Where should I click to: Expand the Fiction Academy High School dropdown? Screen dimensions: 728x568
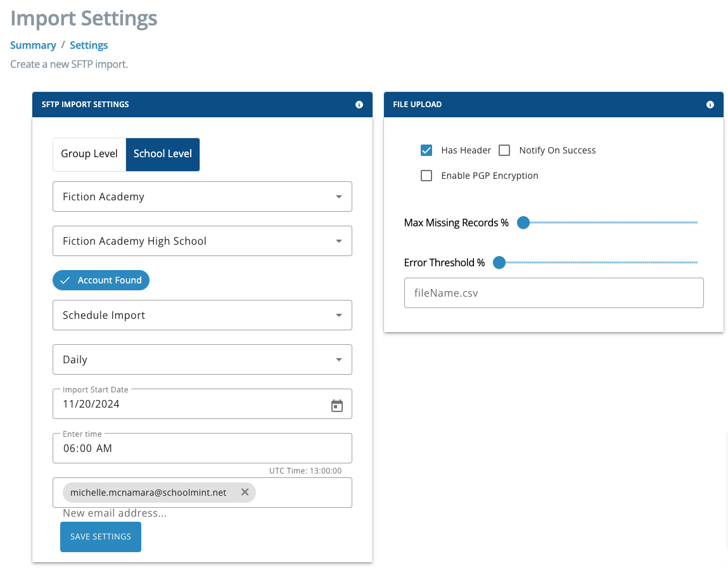coord(202,241)
